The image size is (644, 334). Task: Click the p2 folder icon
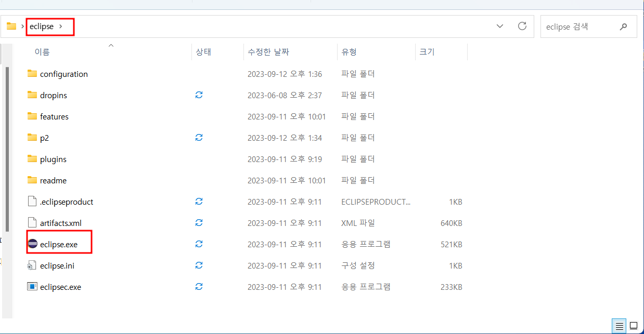coord(32,138)
